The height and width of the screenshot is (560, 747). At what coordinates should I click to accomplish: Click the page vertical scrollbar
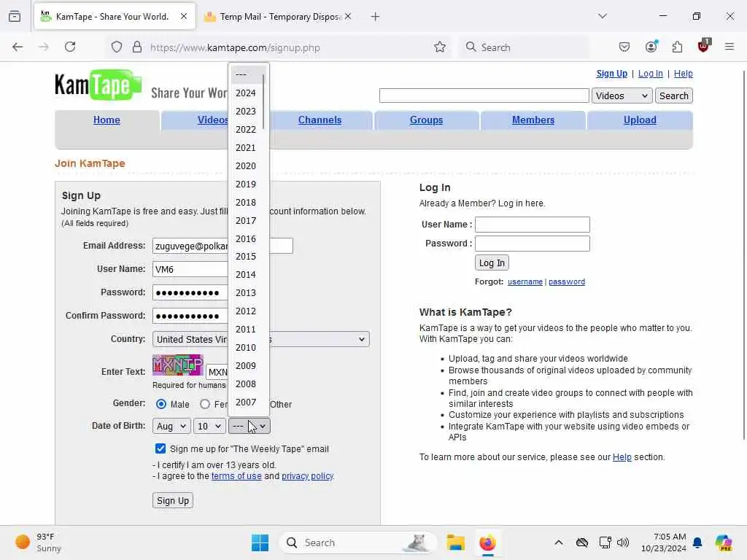tap(743, 254)
